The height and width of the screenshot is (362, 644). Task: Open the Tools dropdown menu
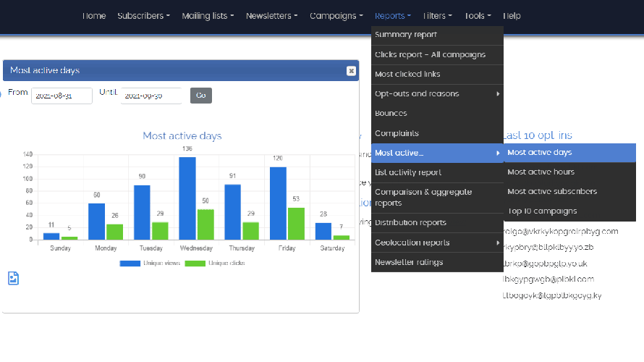(478, 16)
